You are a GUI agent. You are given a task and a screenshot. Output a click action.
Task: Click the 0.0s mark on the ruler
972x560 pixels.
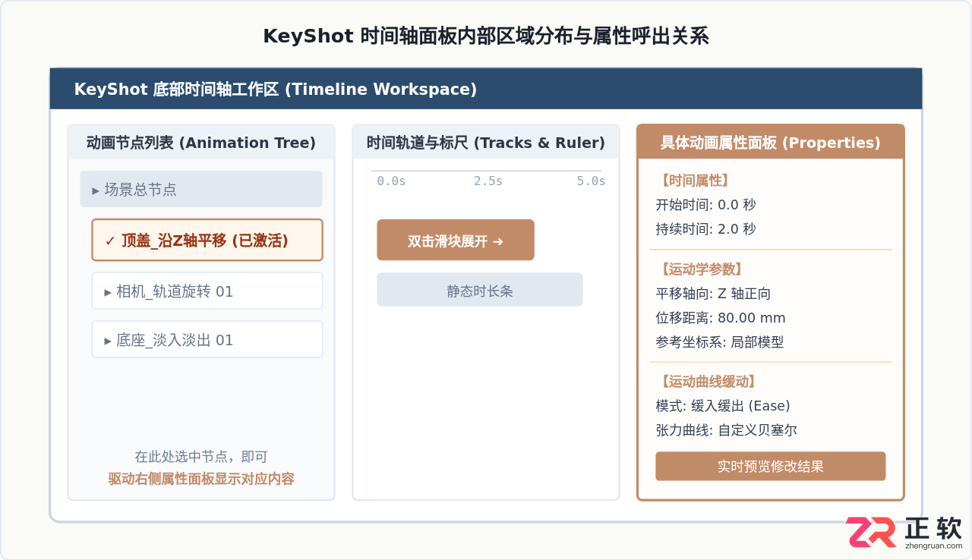(391, 181)
